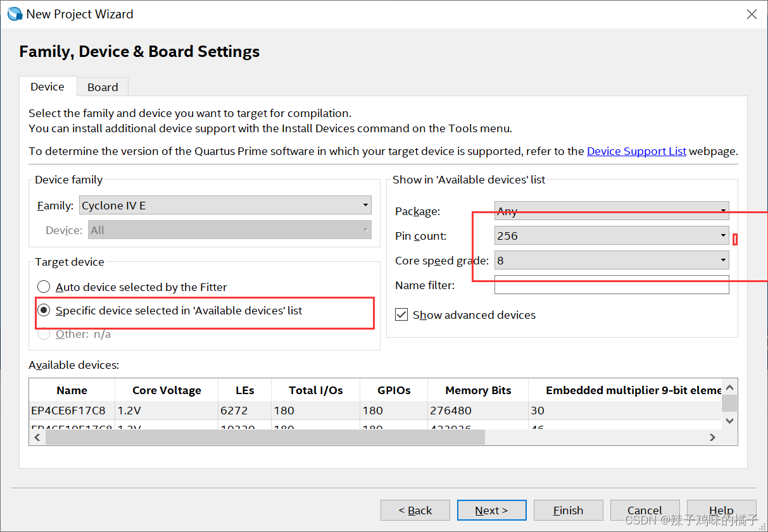
Task: Go to the previous page with Back
Action: (x=415, y=510)
